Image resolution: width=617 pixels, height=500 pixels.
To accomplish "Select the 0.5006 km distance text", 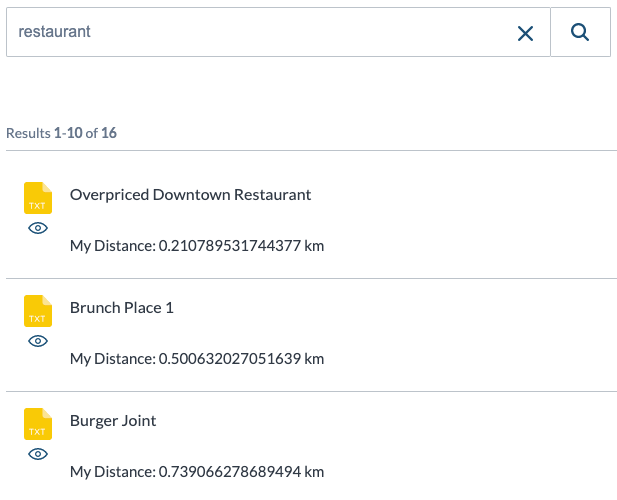I will [241, 359].
